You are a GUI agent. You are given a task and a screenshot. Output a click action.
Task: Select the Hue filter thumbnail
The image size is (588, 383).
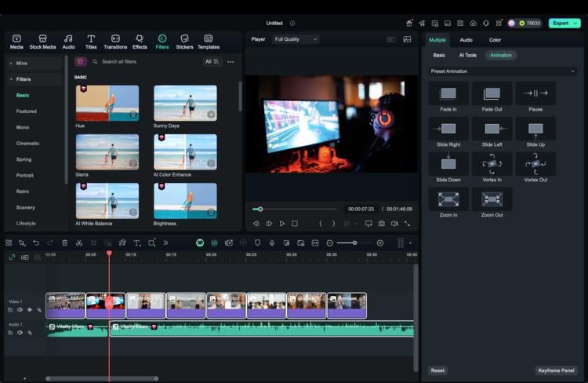(x=107, y=103)
